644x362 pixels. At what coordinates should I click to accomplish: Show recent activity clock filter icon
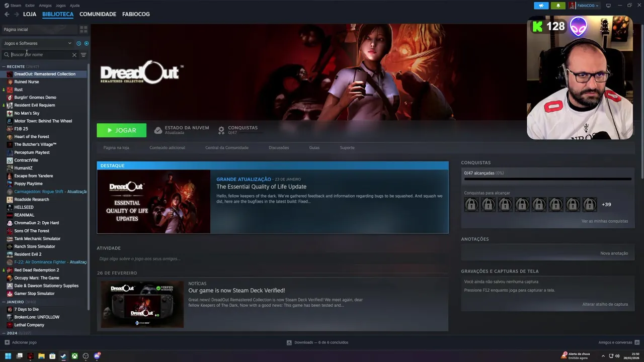tap(78, 43)
